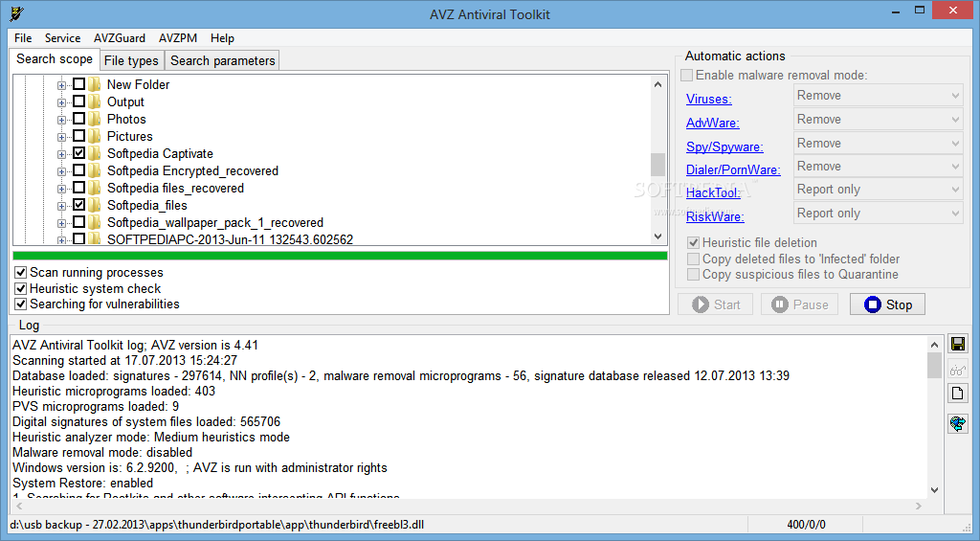The width and height of the screenshot is (980, 541).
Task: Open the AVZGuard menu
Action: 120,38
